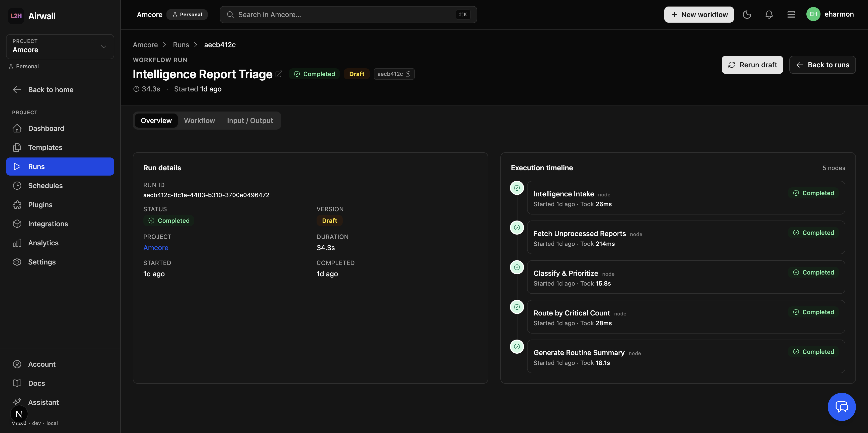This screenshot has width=868, height=433.
Task: Click Runs breadcrumb link
Action: [181, 45]
